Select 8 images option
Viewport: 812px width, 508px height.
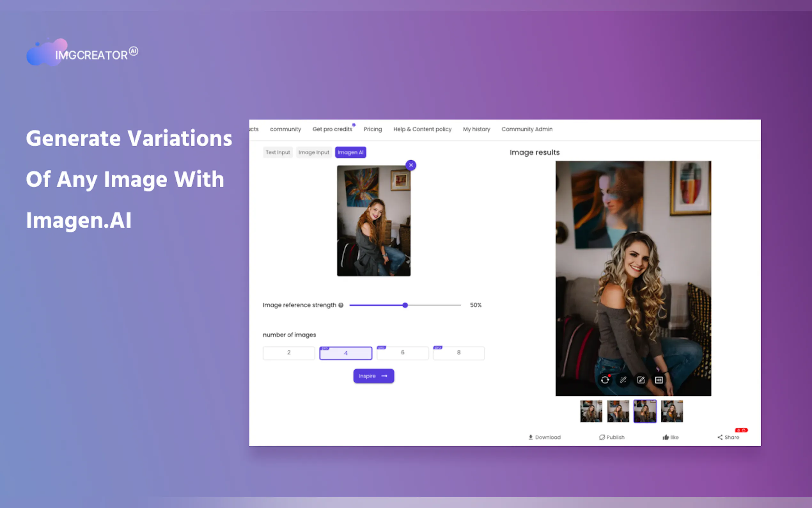[458, 353]
